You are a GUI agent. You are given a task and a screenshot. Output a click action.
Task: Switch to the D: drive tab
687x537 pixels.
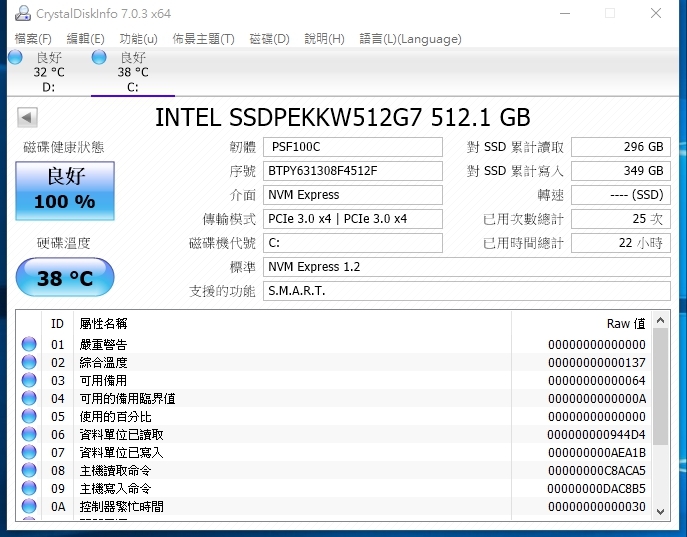[x=49, y=72]
